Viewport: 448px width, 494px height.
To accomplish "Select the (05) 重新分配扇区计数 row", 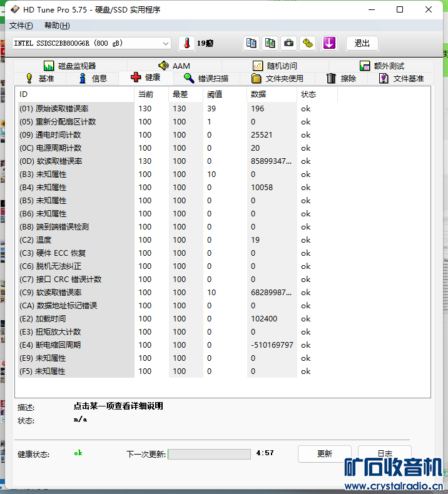I will pos(178,122).
